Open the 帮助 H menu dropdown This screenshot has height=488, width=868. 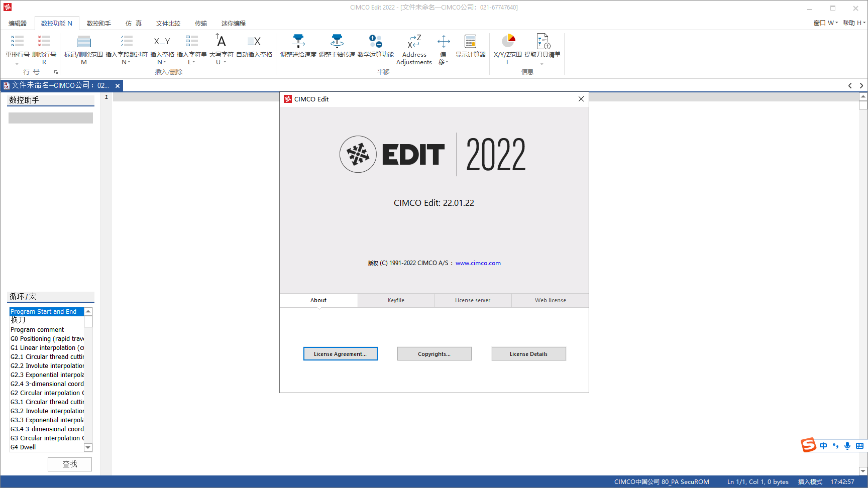click(854, 23)
